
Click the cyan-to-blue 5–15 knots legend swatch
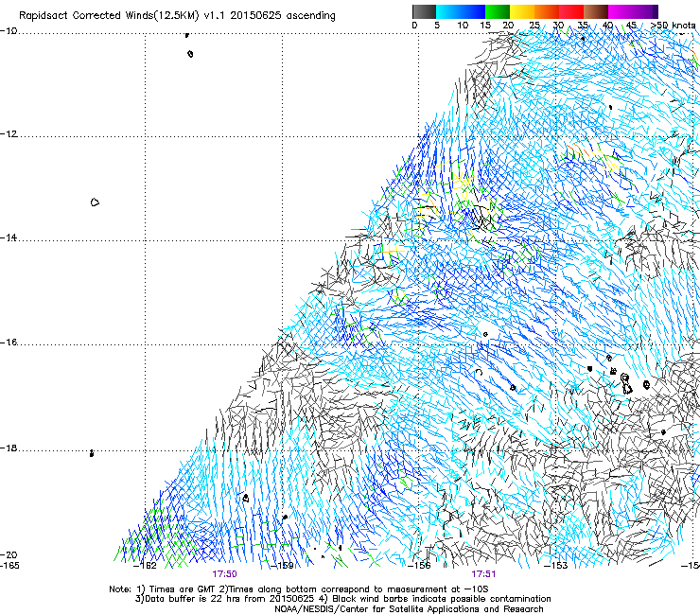[x=461, y=11]
